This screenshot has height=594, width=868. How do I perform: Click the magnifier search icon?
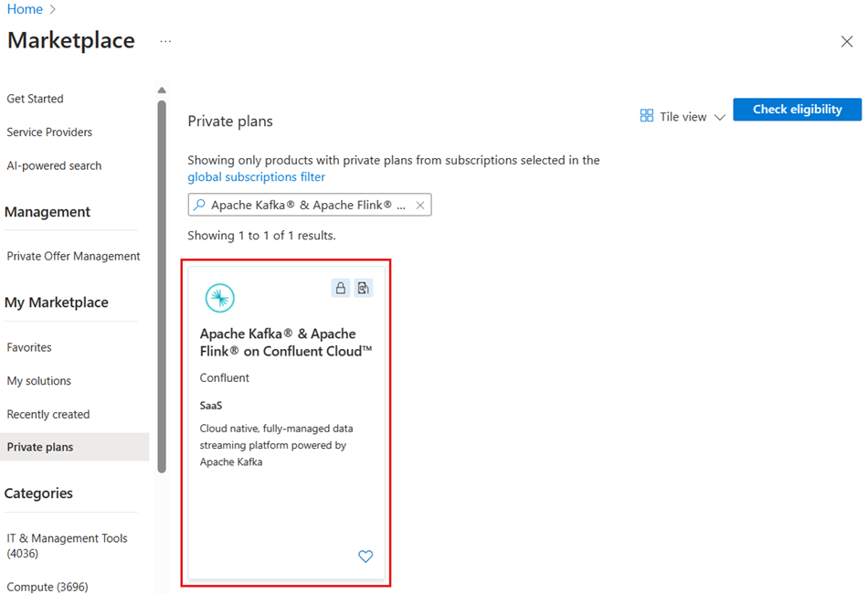click(x=200, y=206)
